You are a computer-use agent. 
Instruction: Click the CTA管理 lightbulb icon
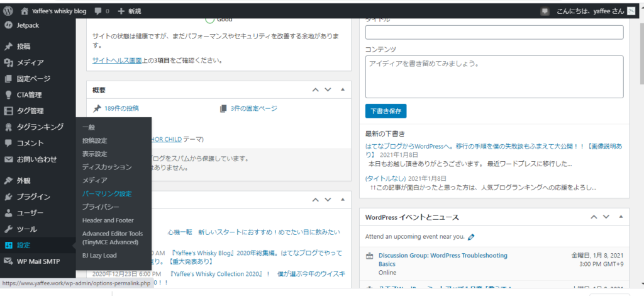(x=8, y=94)
